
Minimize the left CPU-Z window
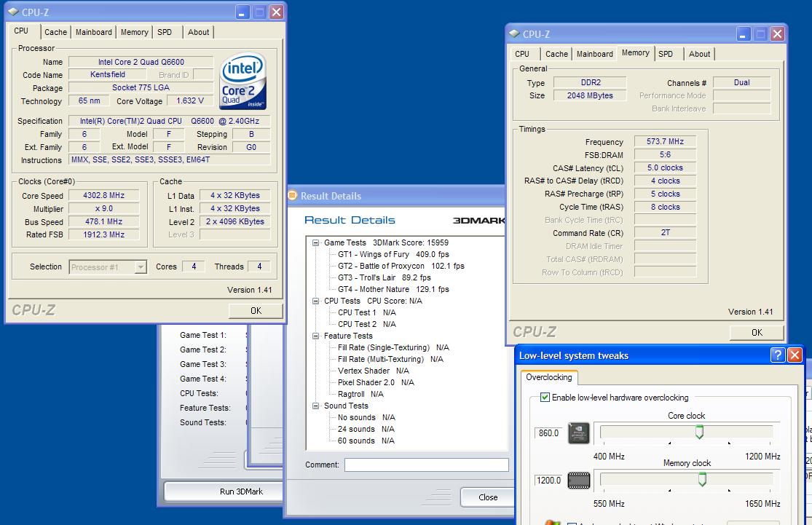click(x=243, y=12)
